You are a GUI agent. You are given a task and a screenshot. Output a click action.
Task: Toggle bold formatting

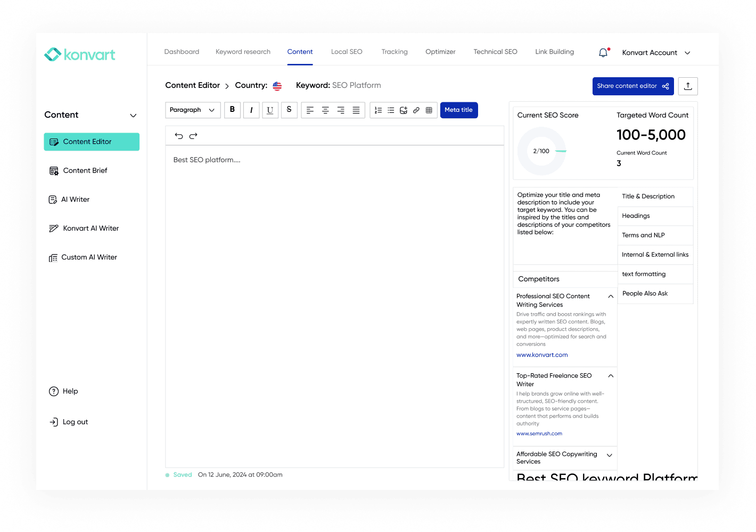click(x=232, y=110)
